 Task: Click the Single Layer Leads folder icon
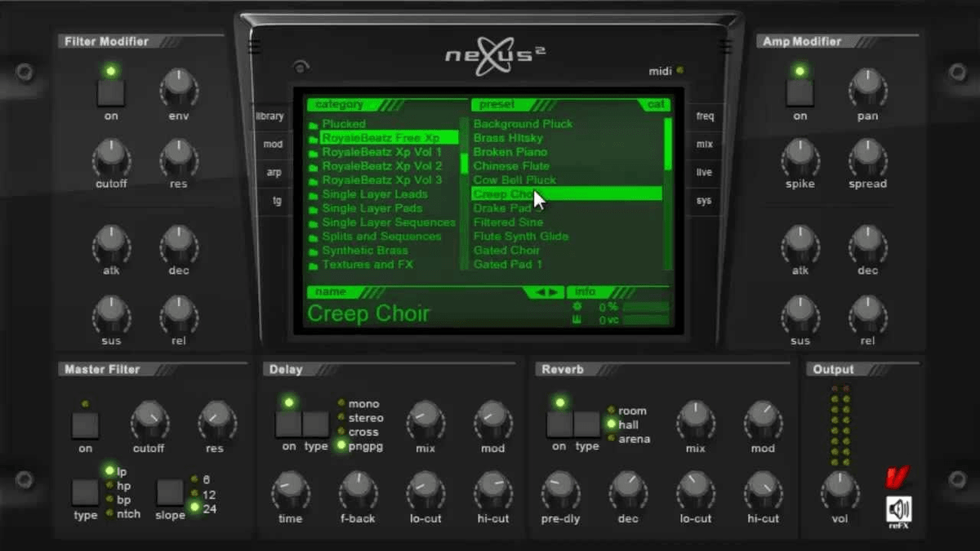point(313,195)
